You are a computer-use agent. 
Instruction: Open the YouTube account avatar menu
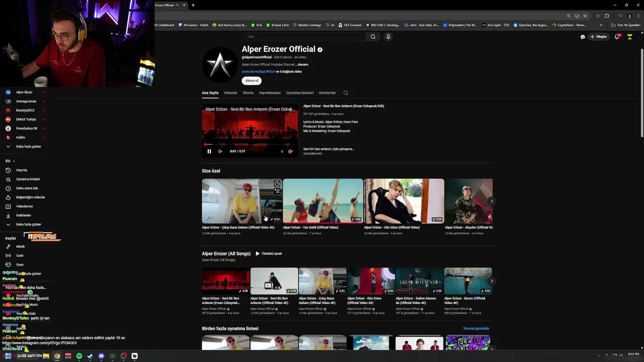[x=629, y=37]
